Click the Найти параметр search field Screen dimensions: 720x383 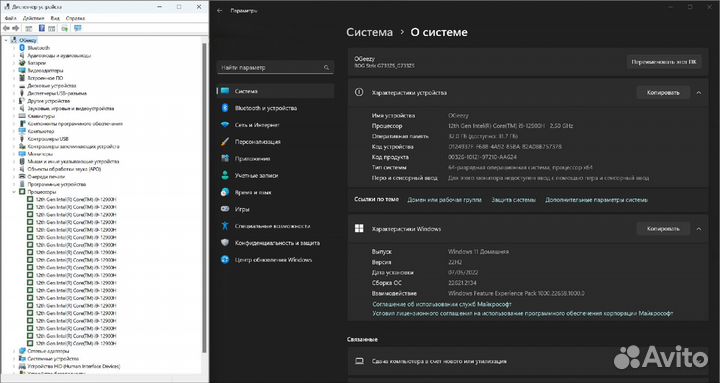tap(276, 68)
